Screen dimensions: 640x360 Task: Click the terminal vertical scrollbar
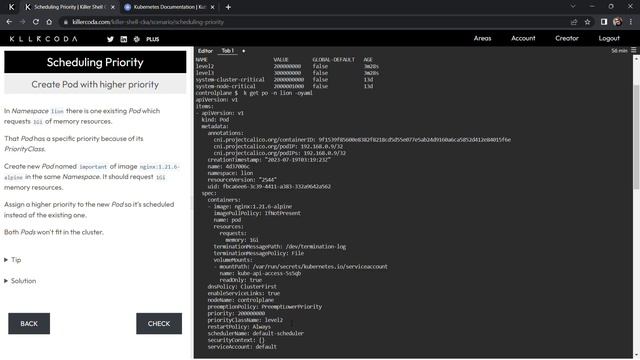636,137
